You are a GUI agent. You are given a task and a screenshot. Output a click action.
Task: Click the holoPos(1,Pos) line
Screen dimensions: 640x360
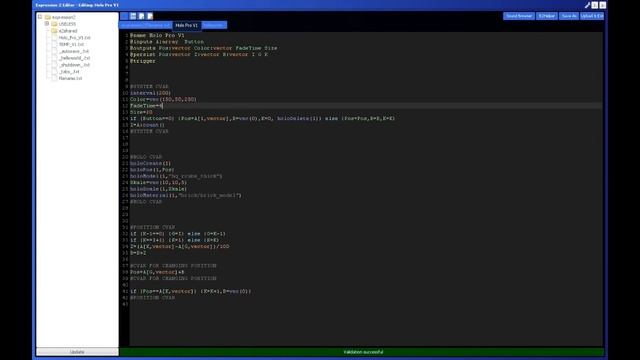tap(152, 170)
